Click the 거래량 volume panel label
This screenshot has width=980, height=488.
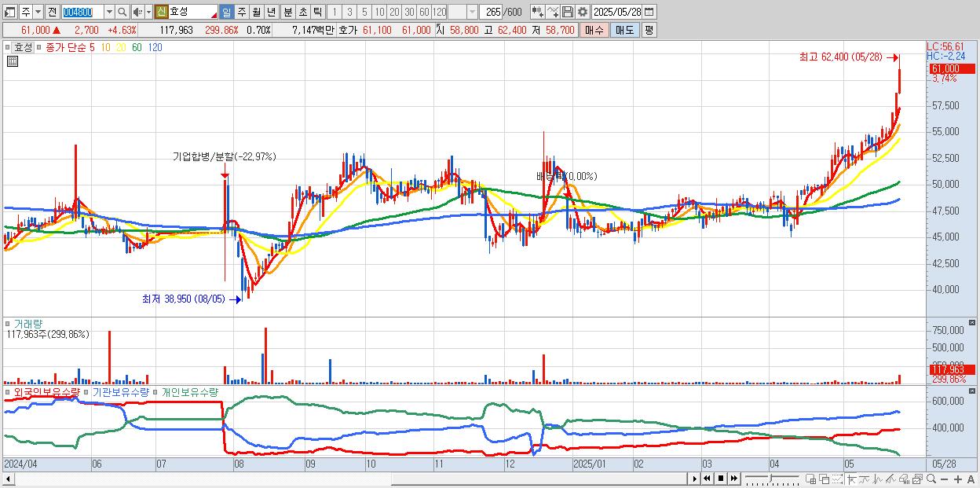[x=28, y=323]
